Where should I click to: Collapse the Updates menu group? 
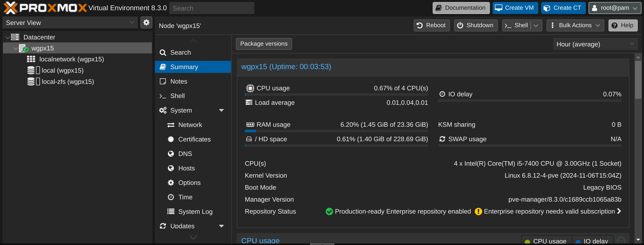(x=221, y=226)
